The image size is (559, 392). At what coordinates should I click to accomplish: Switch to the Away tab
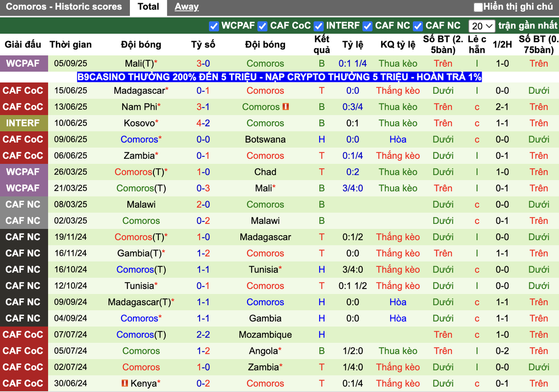click(x=186, y=7)
